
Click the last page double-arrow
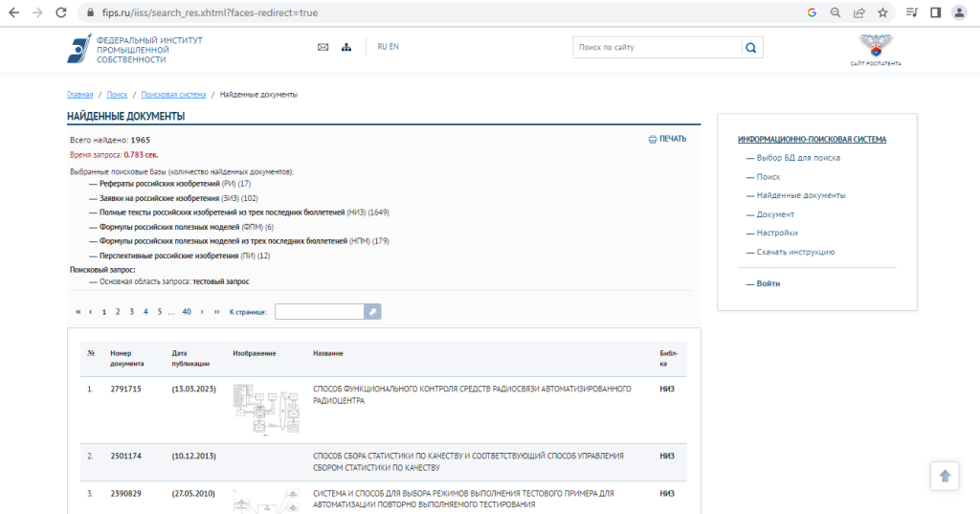pos(217,311)
